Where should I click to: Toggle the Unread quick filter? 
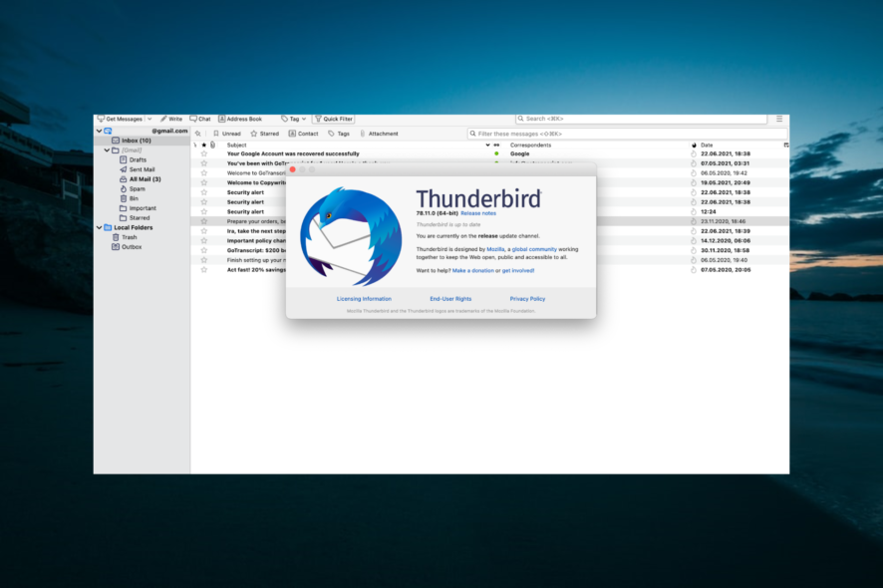(226, 134)
